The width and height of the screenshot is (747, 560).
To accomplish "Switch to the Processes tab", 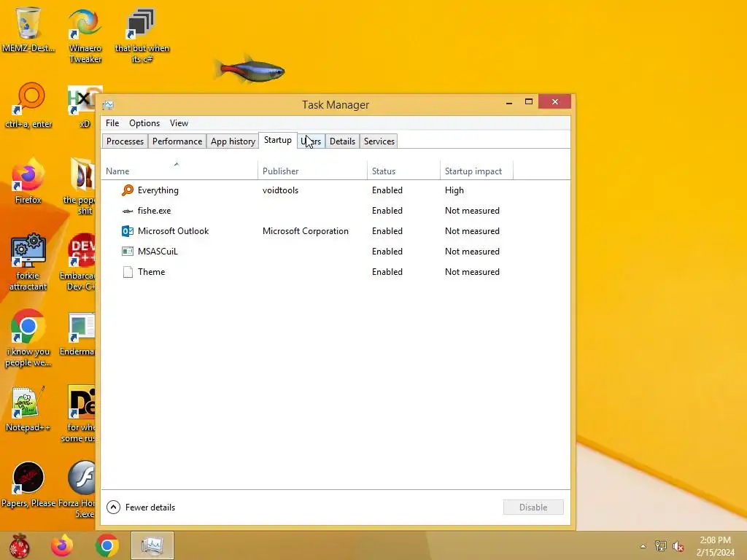I will click(x=125, y=141).
